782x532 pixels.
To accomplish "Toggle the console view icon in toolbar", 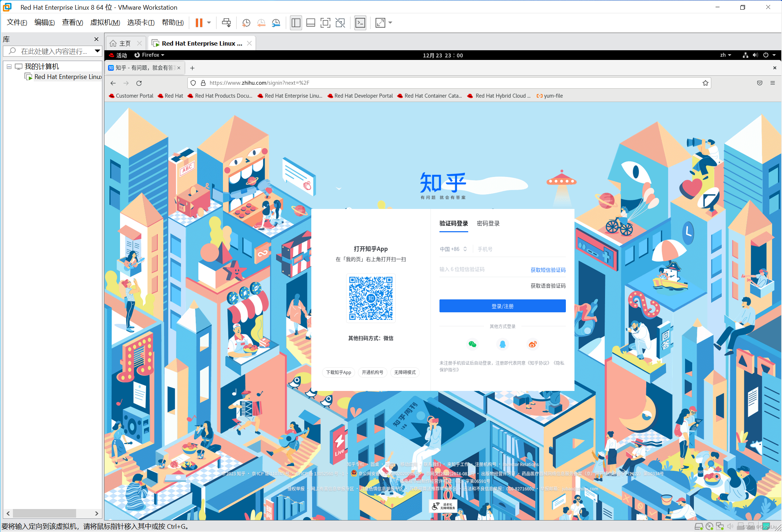I will [x=360, y=23].
